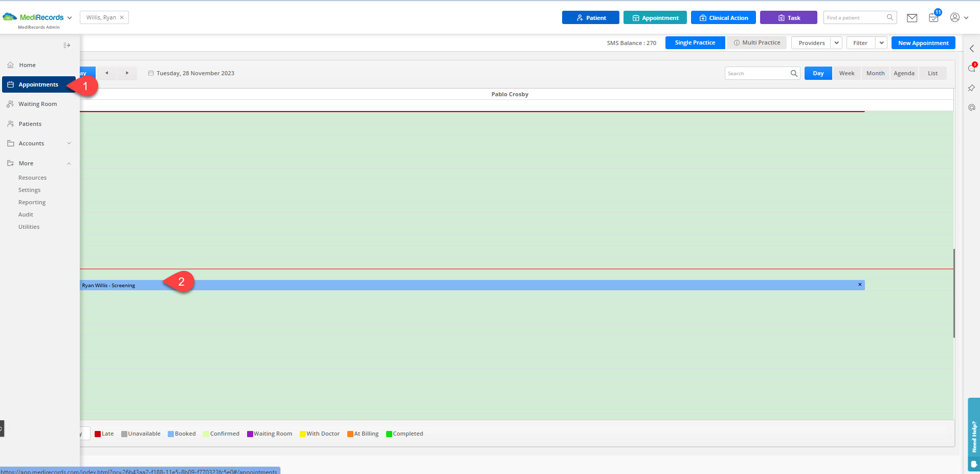Go to previous day arrow

click(106, 73)
